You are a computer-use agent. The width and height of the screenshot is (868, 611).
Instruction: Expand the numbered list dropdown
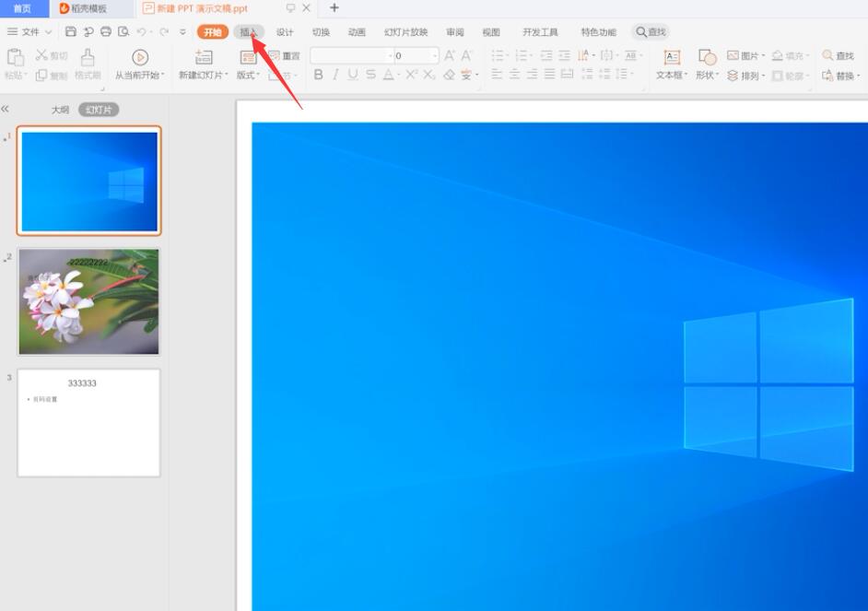(531, 55)
